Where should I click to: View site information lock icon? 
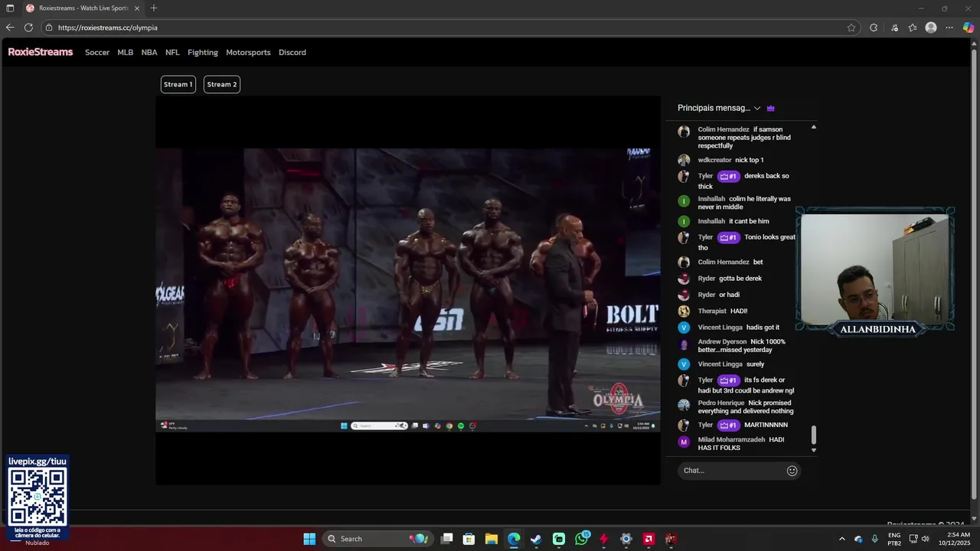click(x=49, y=28)
